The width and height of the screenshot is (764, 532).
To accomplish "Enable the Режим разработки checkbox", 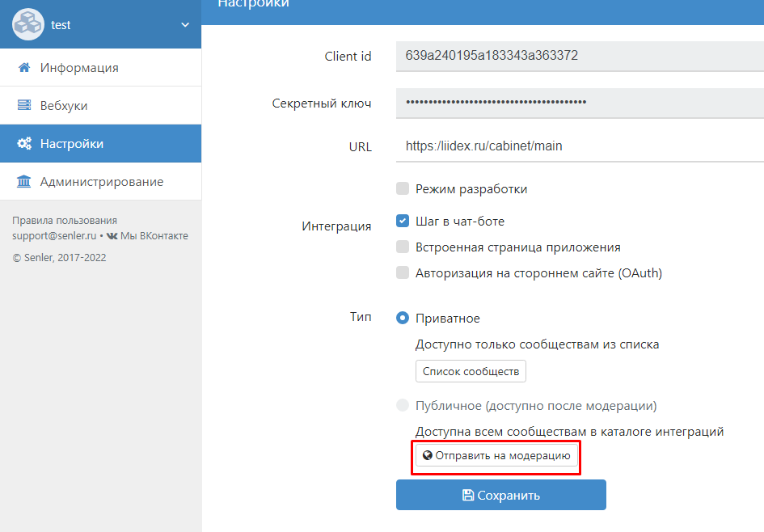I will pyautogui.click(x=403, y=189).
